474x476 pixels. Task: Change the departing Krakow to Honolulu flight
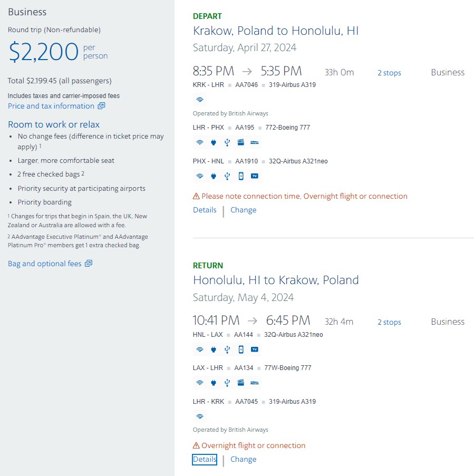[x=243, y=210]
